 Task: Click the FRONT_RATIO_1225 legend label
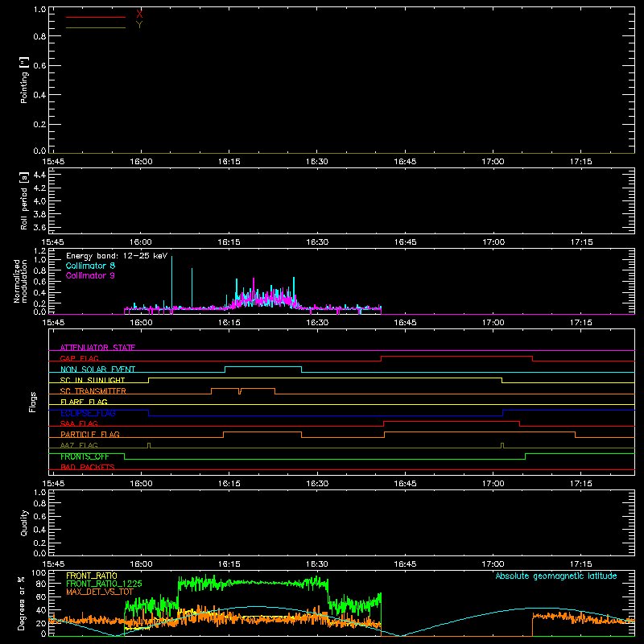104,584
